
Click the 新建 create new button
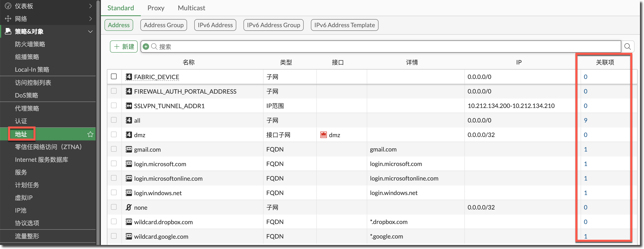coord(124,47)
